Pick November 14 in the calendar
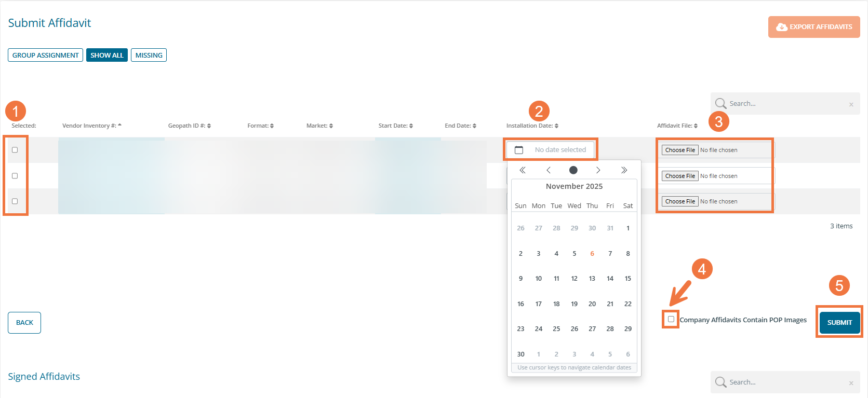This screenshot has width=868, height=398. pos(610,279)
